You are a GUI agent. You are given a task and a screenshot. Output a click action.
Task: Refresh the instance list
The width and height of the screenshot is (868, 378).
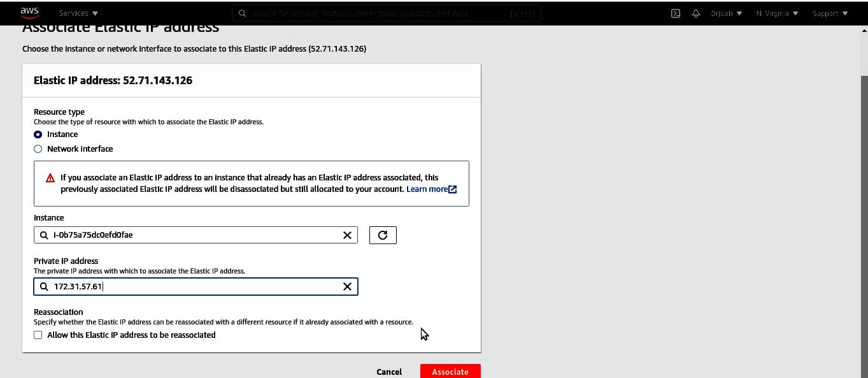click(383, 235)
